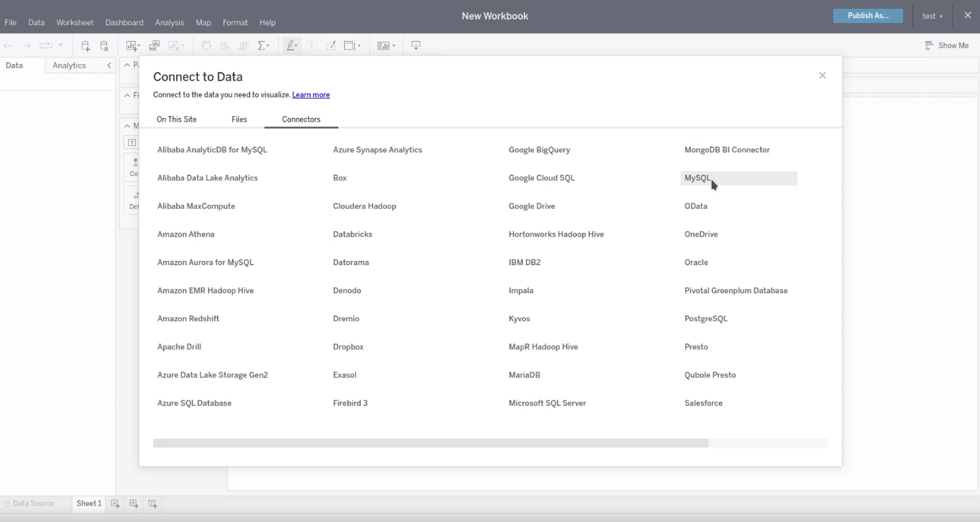Click the Redo arrow in the toolbar
This screenshot has height=522, width=980.
click(x=27, y=46)
